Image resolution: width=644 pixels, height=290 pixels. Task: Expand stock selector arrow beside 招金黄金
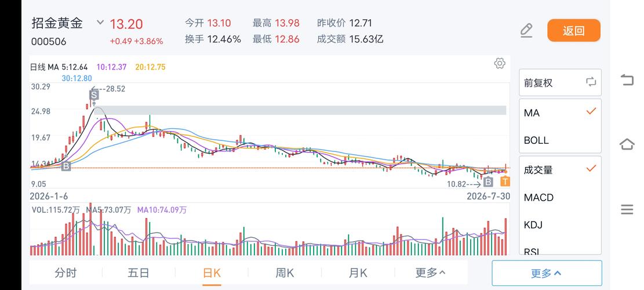(x=100, y=22)
